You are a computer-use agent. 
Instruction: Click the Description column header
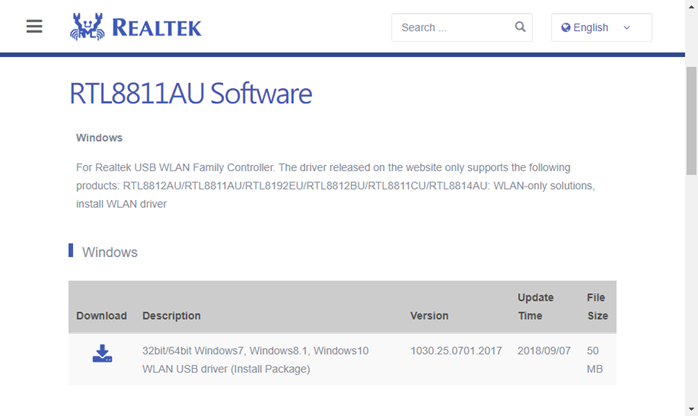click(171, 316)
